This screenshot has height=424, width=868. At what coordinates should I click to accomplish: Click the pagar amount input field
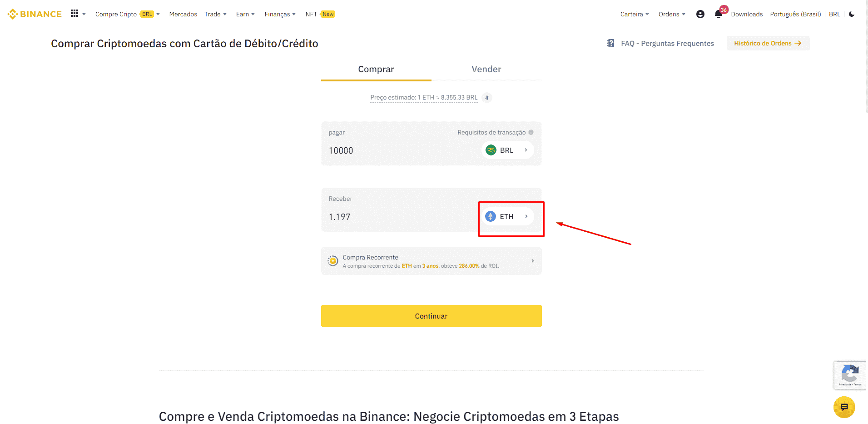point(400,150)
